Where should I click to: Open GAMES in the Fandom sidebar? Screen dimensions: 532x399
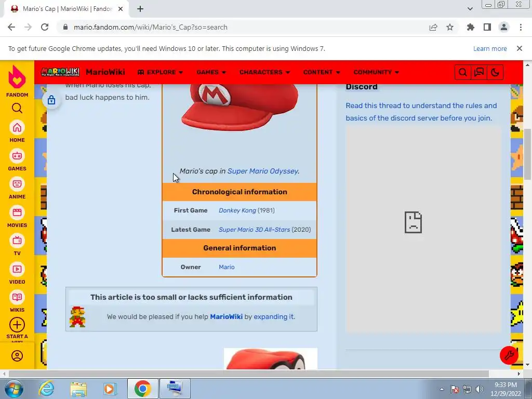click(17, 160)
